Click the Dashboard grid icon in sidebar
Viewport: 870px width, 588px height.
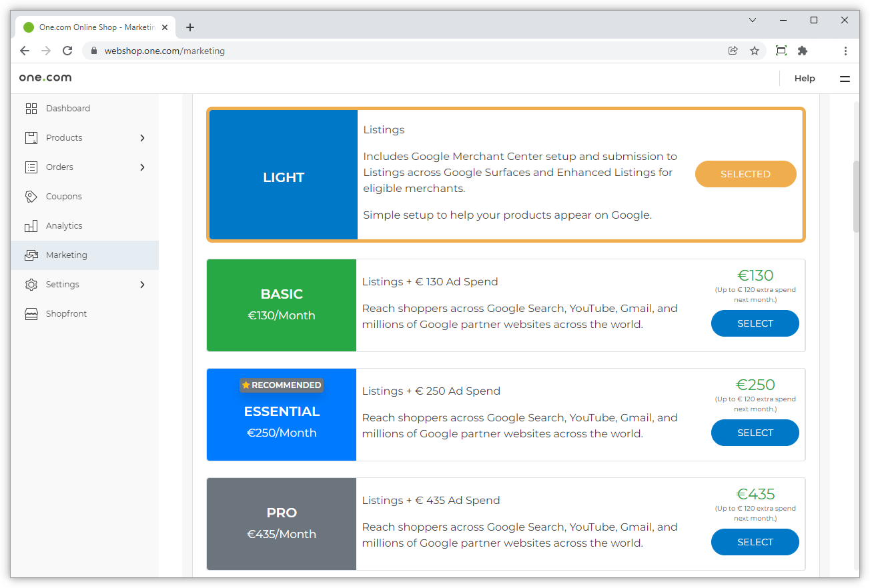pyautogui.click(x=31, y=109)
